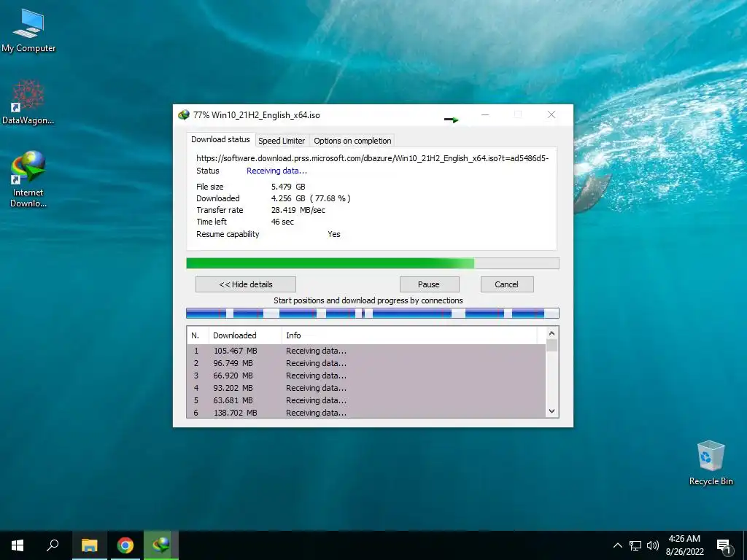Click the blue connections progress segment bar
The width and height of the screenshot is (747, 560).
pos(373,313)
